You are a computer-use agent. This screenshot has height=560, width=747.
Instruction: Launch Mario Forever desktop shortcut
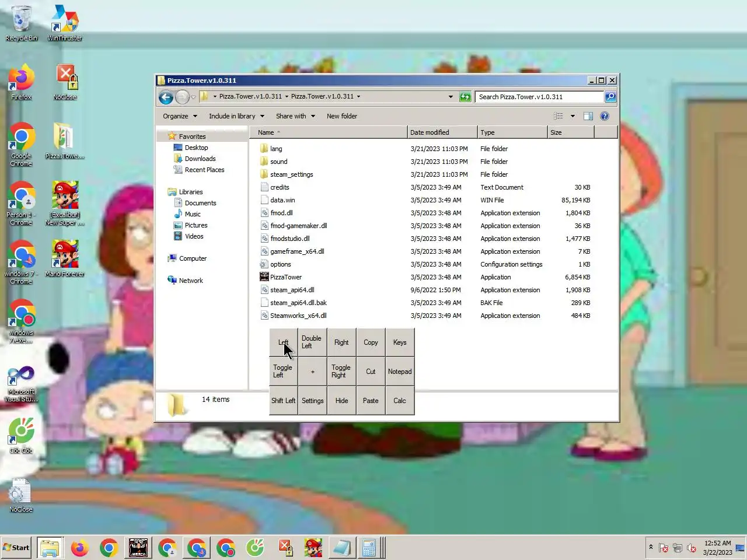pyautogui.click(x=65, y=258)
